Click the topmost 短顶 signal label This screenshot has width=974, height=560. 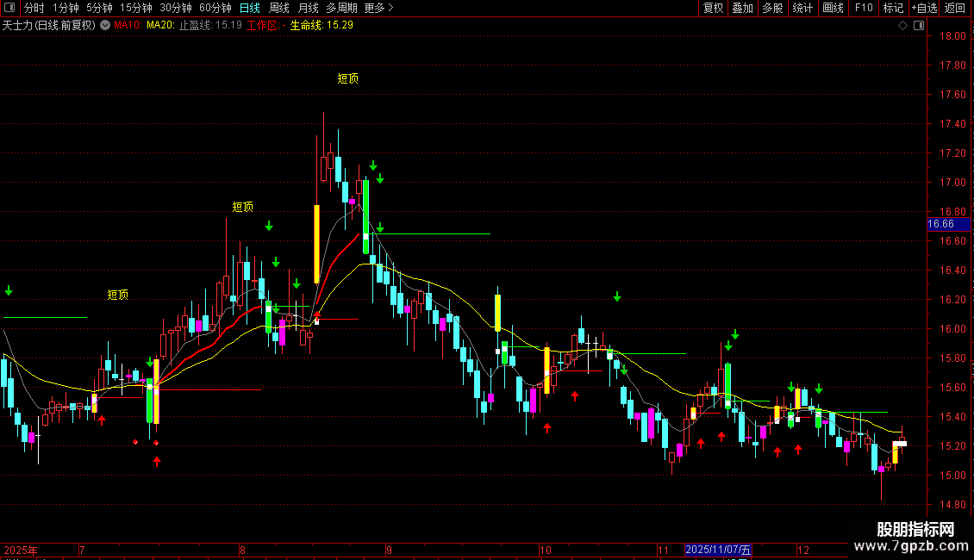click(x=348, y=78)
